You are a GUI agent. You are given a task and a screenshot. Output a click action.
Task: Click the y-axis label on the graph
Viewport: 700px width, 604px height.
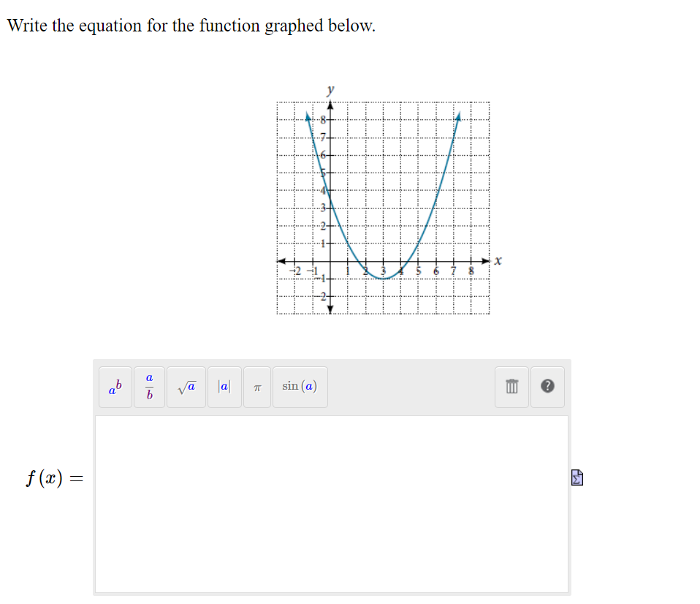pyautogui.click(x=330, y=89)
